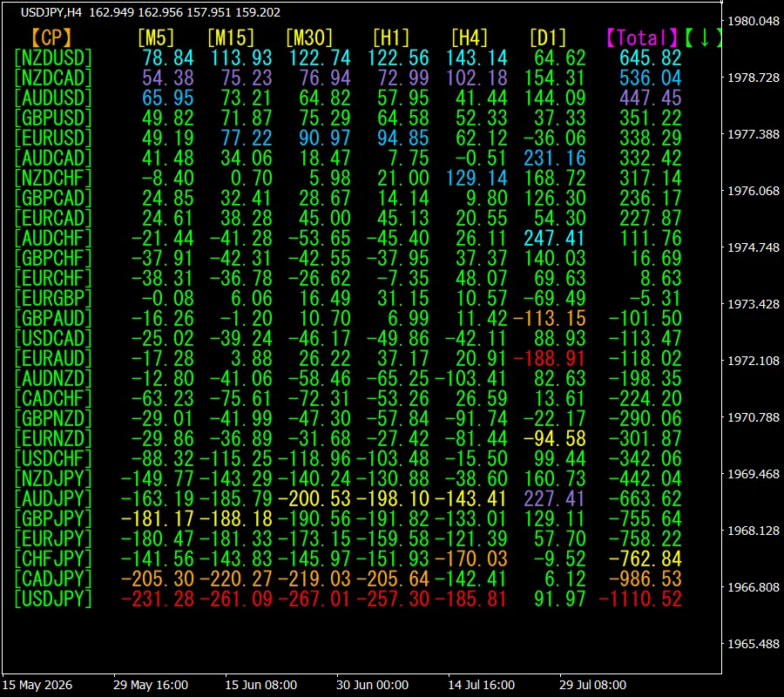Click the [EURJPY] pair label
This screenshot has width=784, height=697.
53,538
